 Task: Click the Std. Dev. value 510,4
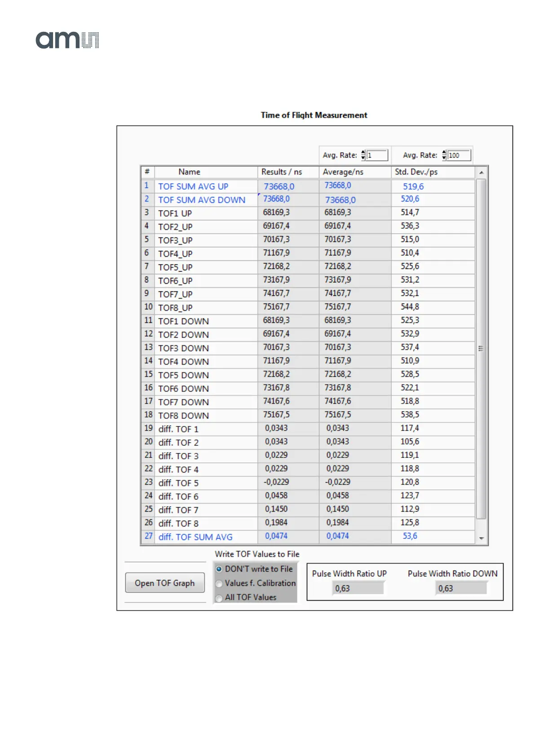[410, 253]
